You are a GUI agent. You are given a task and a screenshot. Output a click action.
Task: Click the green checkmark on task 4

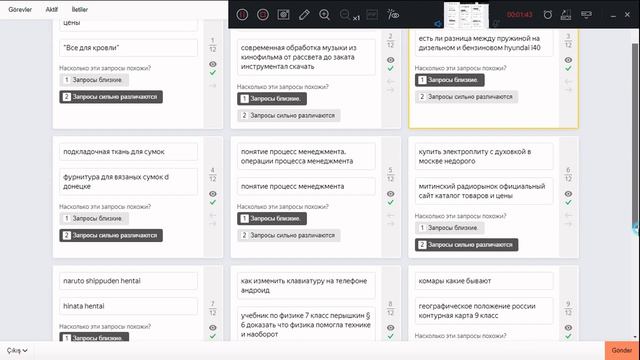(213, 202)
